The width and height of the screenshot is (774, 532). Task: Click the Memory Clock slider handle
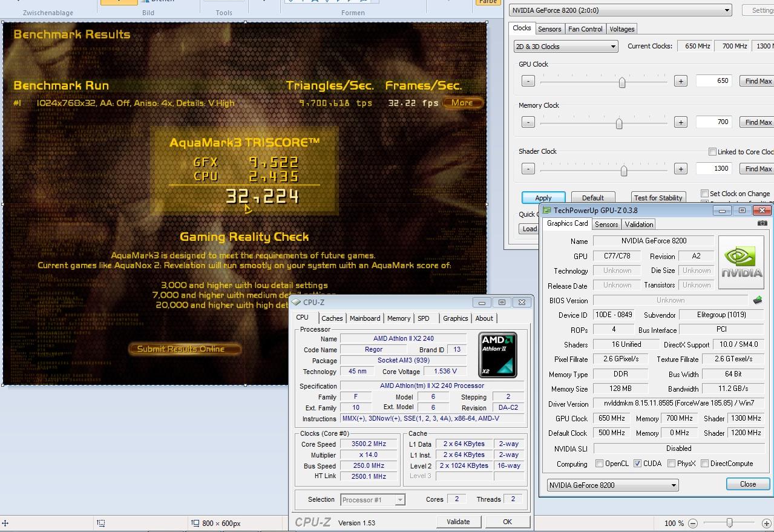618,123
